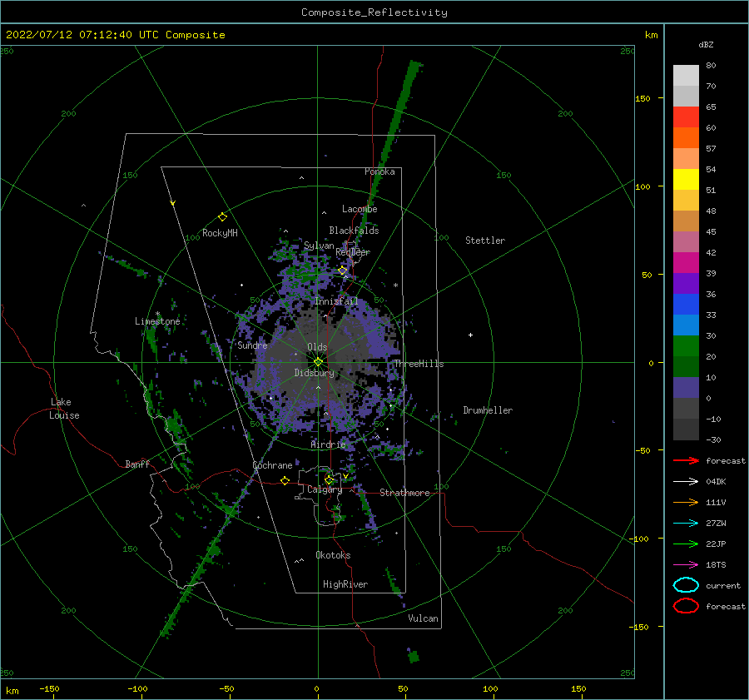Select the cyan 27ZW arrow icon

(x=686, y=524)
